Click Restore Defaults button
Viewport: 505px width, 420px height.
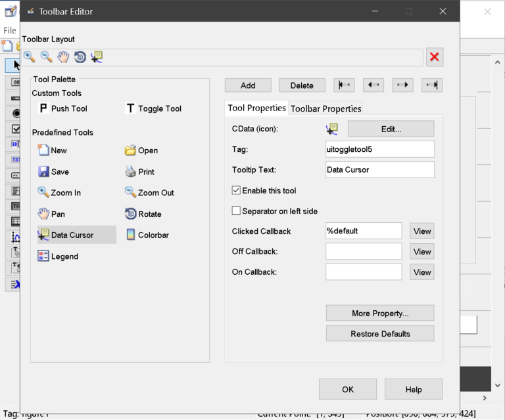pos(380,334)
